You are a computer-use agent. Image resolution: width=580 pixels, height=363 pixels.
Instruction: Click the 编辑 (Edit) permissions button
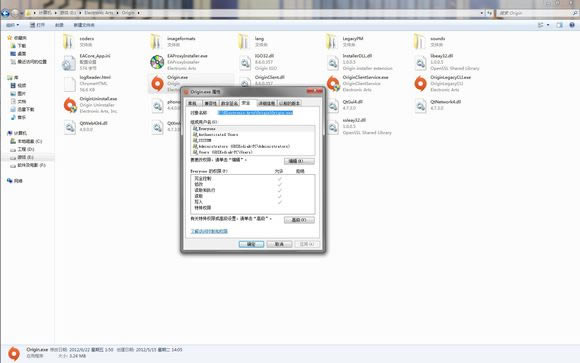click(299, 161)
